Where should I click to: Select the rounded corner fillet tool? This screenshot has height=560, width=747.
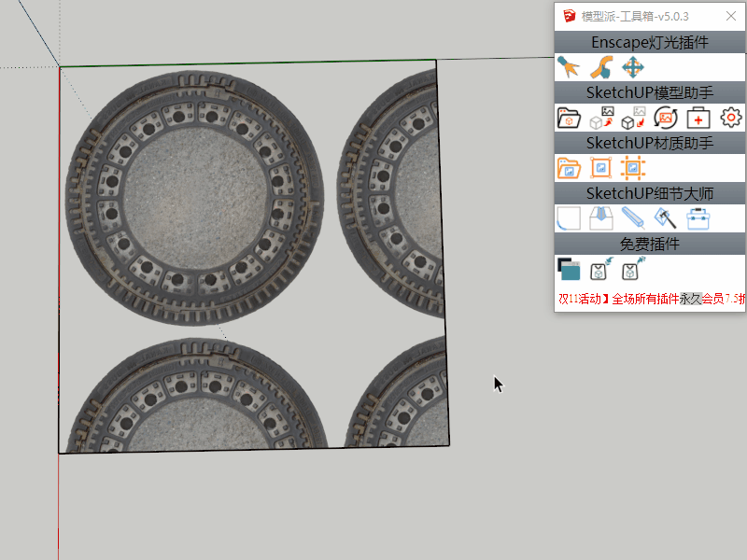tap(568, 218)
